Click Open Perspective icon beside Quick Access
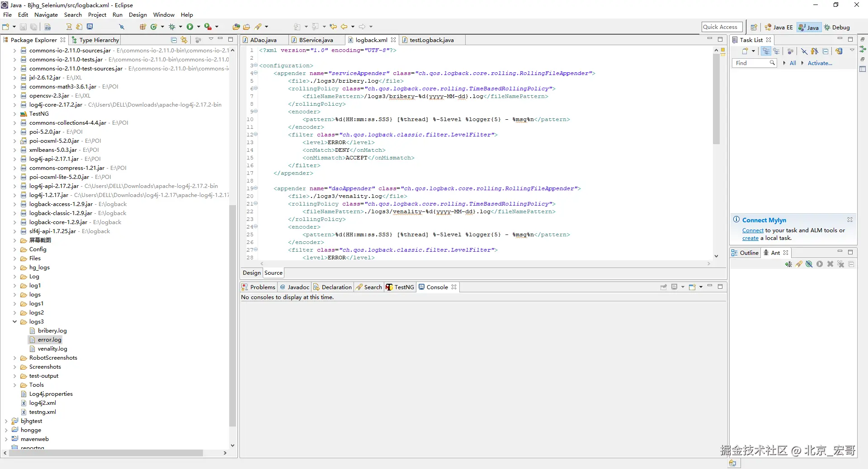The image size is (868, 469). [x=754, y=27]
